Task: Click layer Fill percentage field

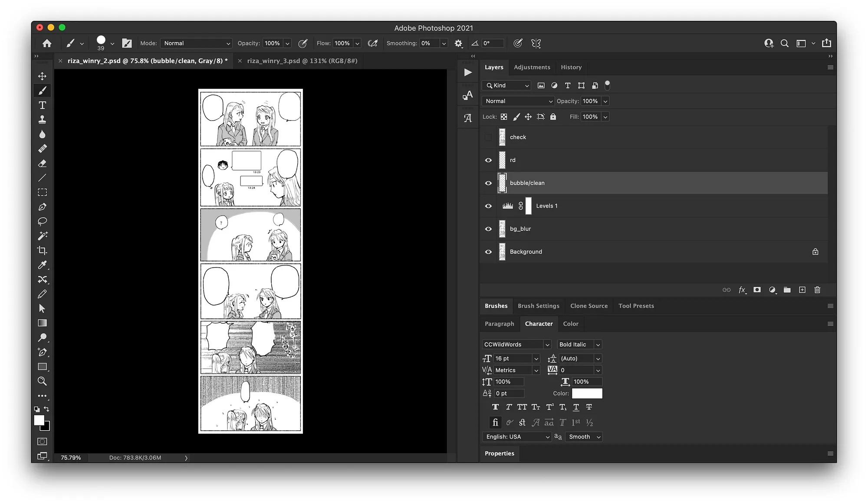Action: [x=590, y=117]
